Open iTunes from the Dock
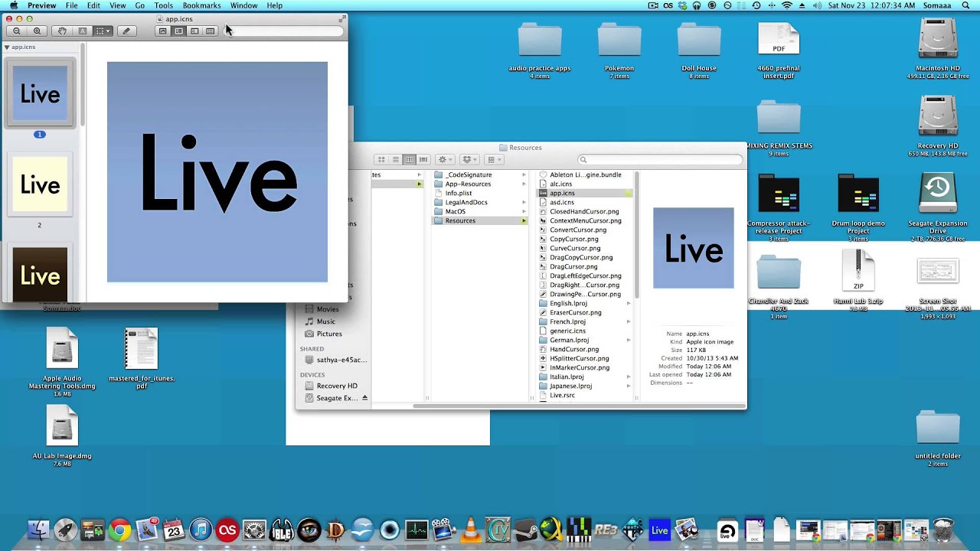The height and width of the screenshot is (551, 980). coord(201,530)
